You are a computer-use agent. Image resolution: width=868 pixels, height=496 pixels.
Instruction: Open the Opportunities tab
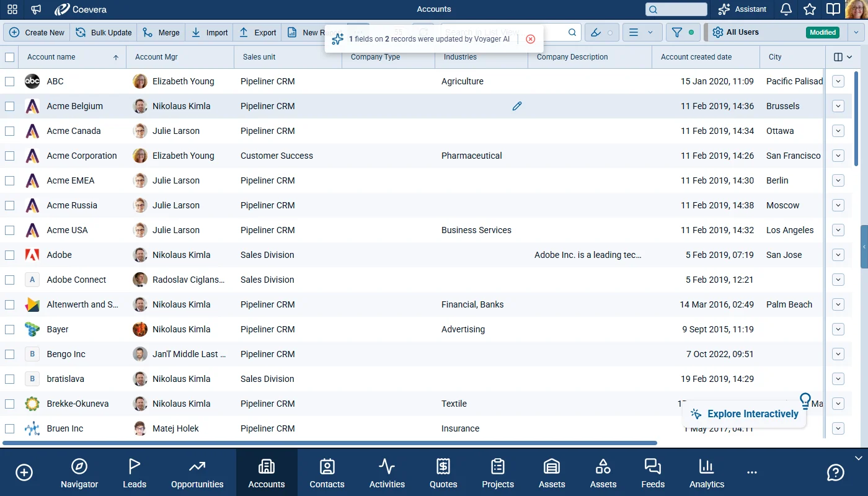tap(197, 473)
